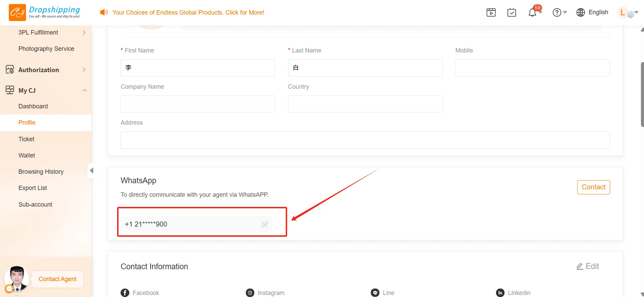Click the CJ Dropshipping logo
The width and height of the screenshot is (644, 297).
44,13
